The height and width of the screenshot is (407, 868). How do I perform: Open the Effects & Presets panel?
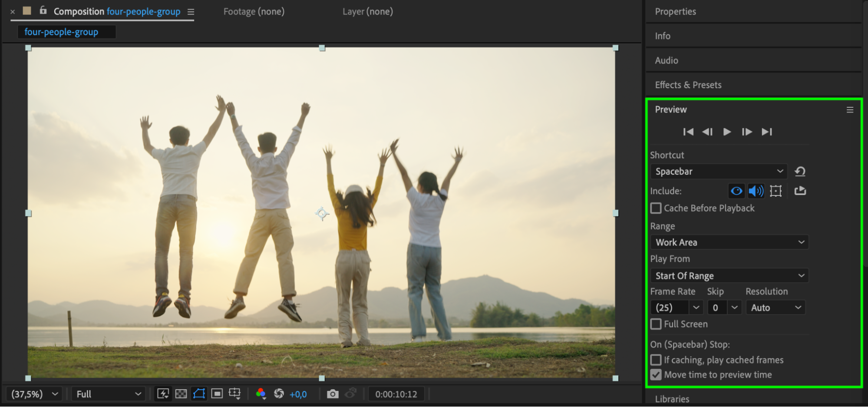coord(688,85)
